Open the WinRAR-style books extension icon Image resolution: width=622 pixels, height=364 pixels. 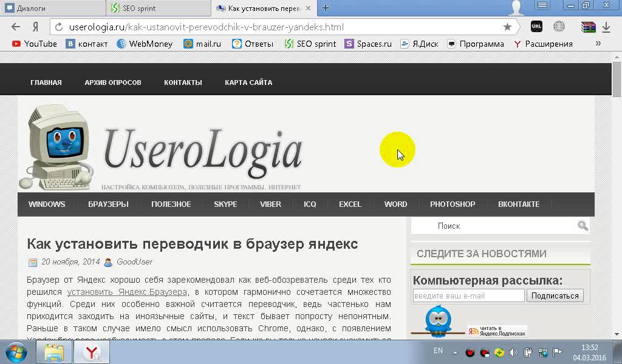pos(588,27)
